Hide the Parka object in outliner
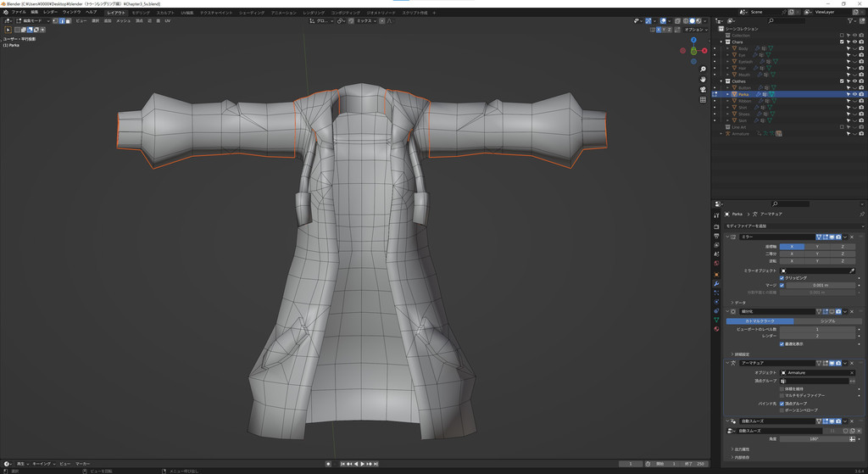Viewport: 868px width, 474px height. point(854,94)
